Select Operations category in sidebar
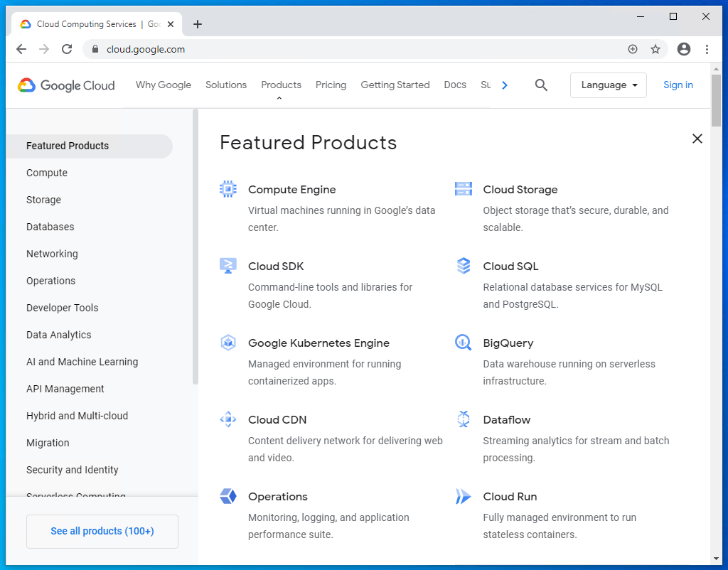 50,281
